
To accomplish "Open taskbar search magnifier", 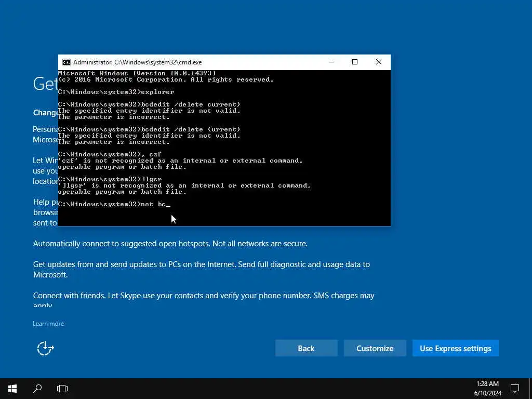I will coord(37,389).
